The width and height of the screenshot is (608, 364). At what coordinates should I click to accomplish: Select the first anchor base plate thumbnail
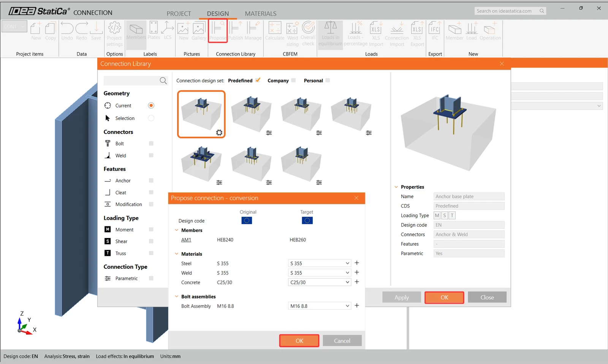point(201,114)
